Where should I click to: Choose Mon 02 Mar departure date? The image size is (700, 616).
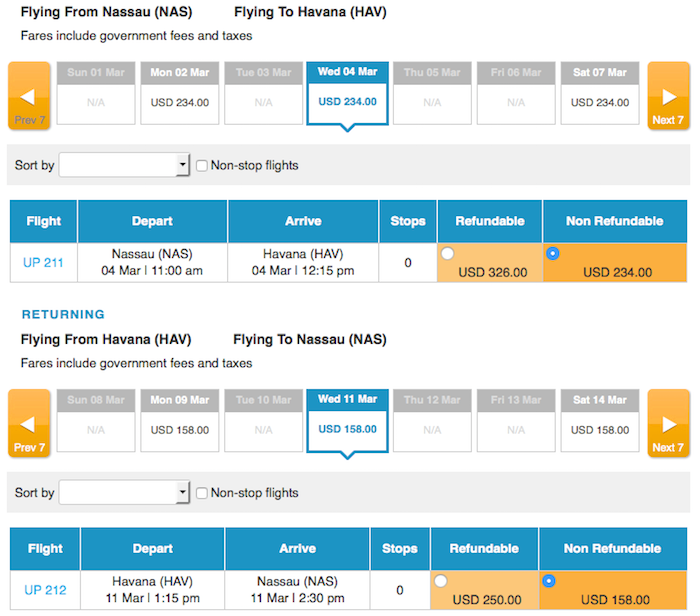pos(179,93)
